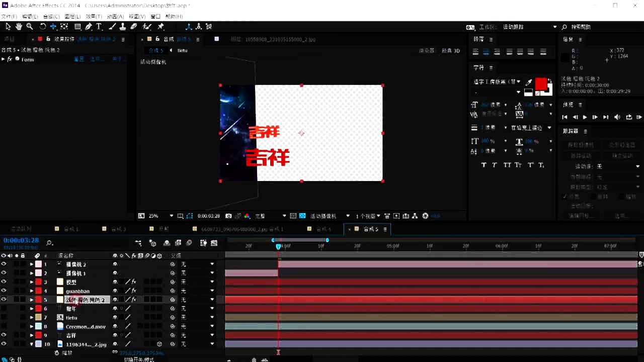Image resolution: width=644 pixels, height=362 pixels.
Task: Expand the guanbban layer properties
Action: 32,291
